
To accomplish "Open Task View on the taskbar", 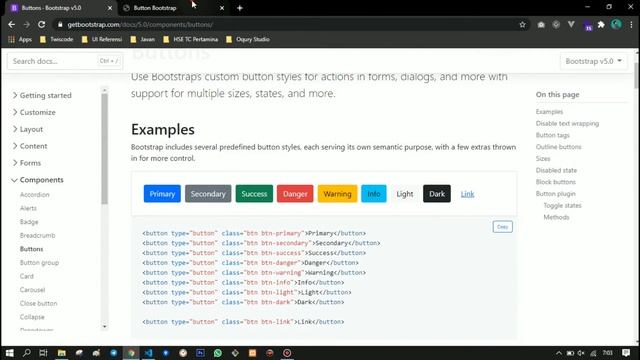I will click(43, 353).
